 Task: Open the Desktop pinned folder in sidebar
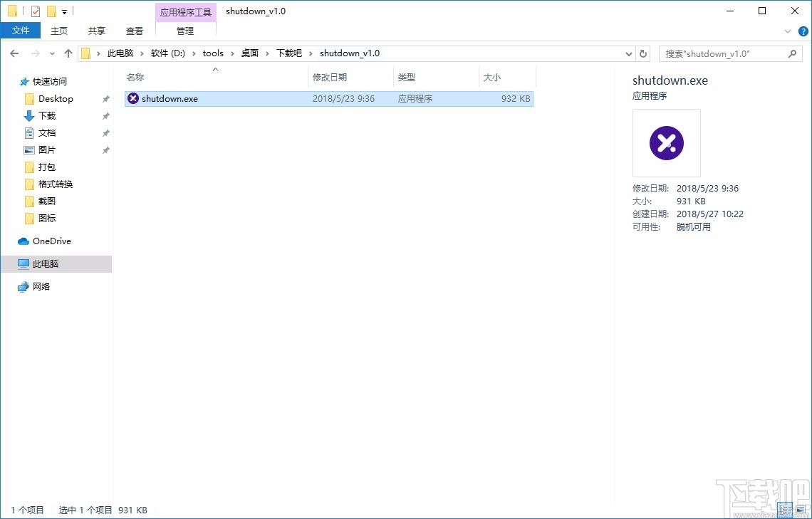[56, 98]
